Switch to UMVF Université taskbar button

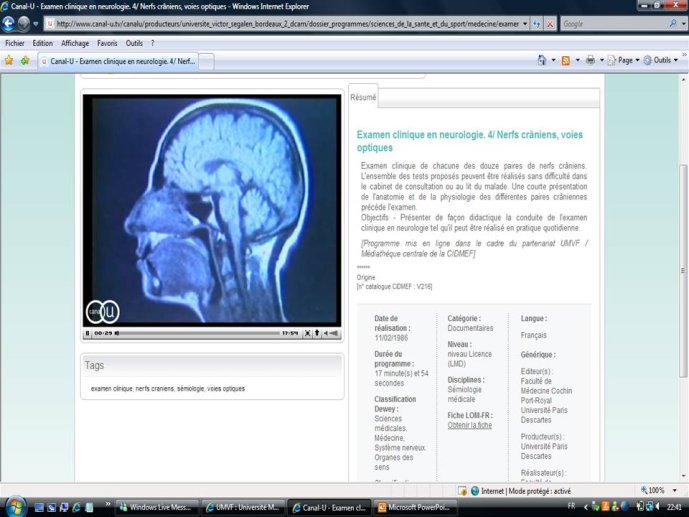(x=243, y=507)
